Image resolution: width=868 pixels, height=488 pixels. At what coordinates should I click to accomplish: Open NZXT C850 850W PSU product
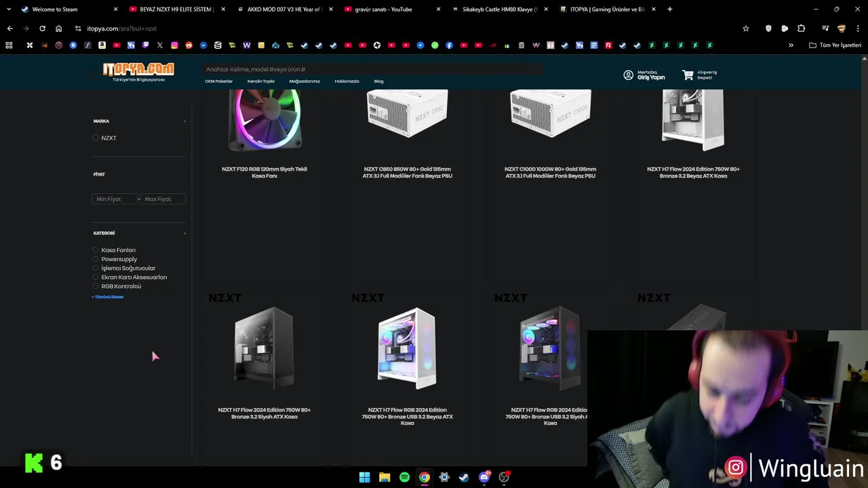(x=407, y=172)
